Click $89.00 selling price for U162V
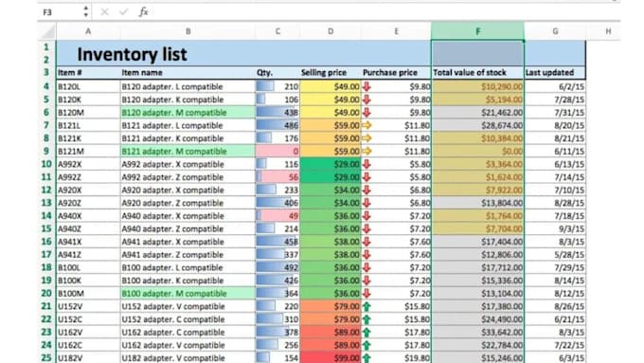 [x=331, y=332]
